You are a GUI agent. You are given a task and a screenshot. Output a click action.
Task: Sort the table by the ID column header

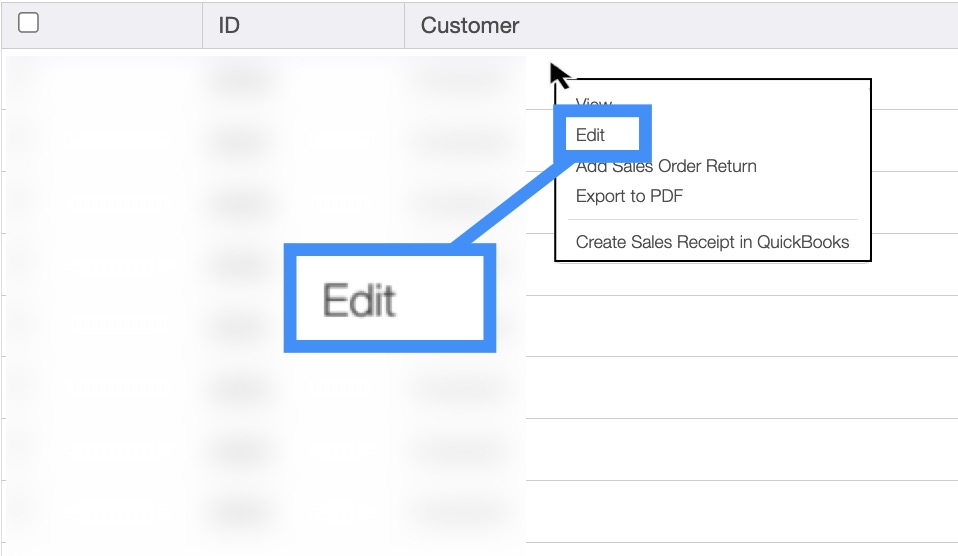point(229,25)
